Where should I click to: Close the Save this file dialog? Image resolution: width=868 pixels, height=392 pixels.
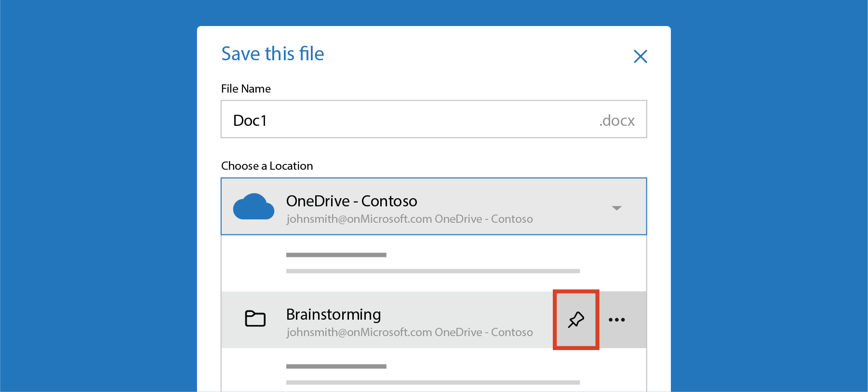(640, 56)
